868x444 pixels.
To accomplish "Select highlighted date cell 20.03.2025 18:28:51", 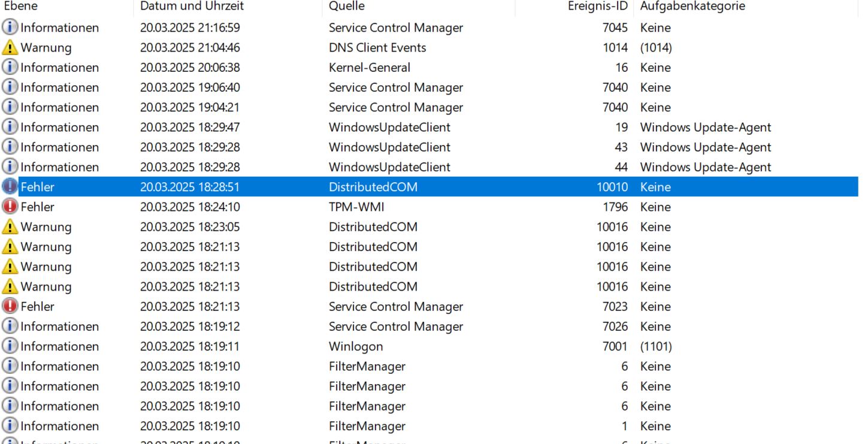I will pos(190,187).
